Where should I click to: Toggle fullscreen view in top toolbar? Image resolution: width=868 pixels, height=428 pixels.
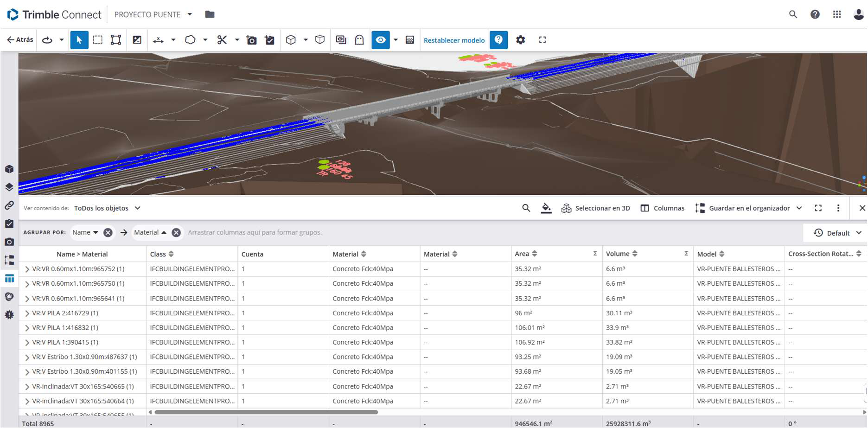pos(542,40)
